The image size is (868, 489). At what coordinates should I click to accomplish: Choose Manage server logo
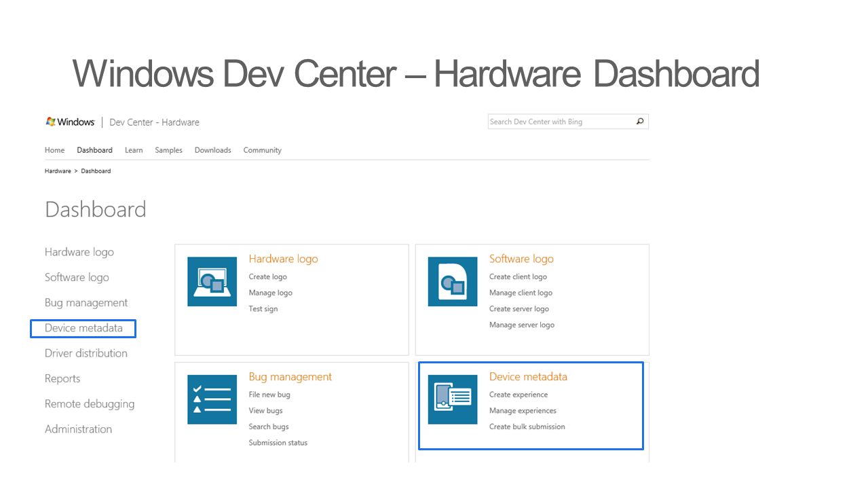pyautogui.click(x=522, y=325)
